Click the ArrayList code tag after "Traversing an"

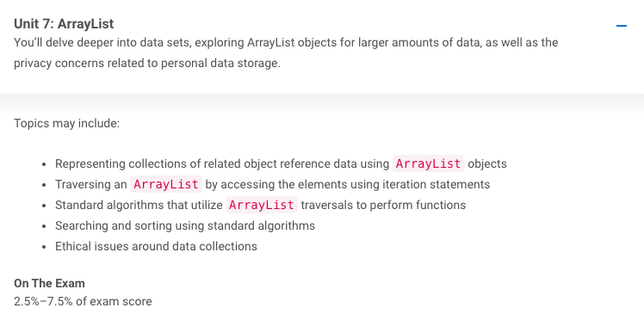(x=166, y=184)
